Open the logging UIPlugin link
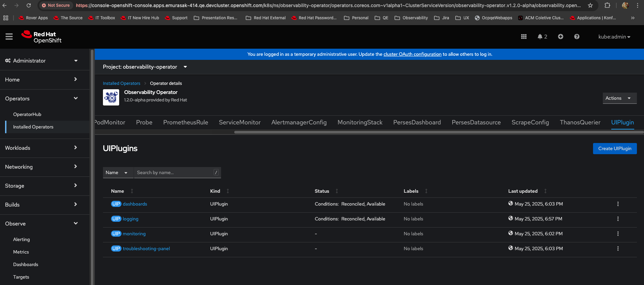Screen dimensions: 644x285 [130, 219]
